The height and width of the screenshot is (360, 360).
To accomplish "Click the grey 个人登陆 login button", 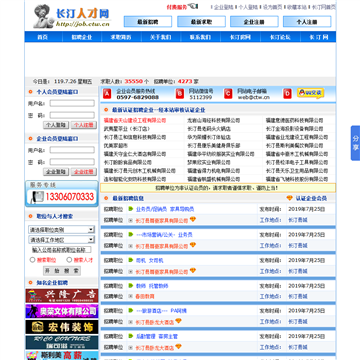I will 56,125.
